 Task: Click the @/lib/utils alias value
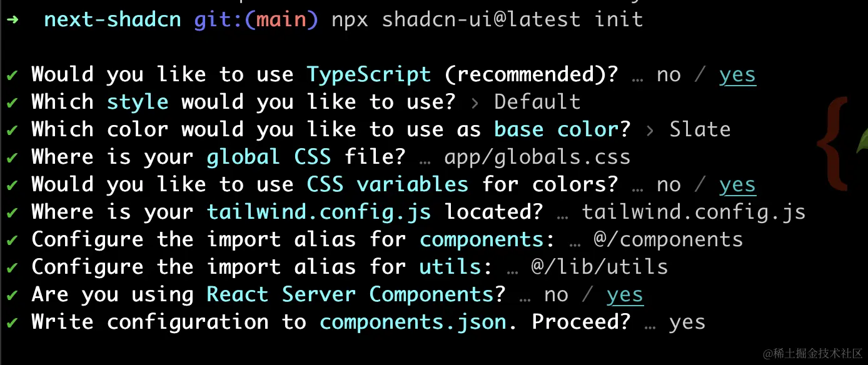tap(600, 267)
